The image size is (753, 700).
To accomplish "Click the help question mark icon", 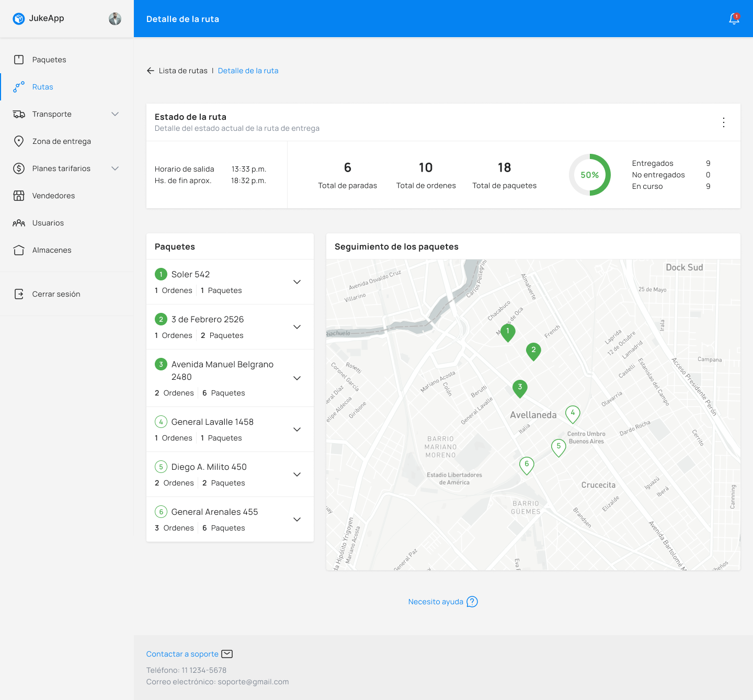I will click(x=472, y=602).
